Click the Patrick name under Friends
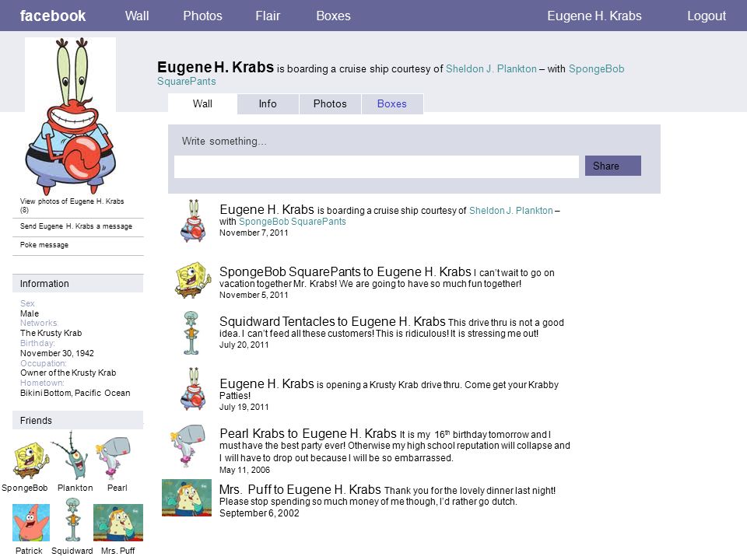 [29, 551]
